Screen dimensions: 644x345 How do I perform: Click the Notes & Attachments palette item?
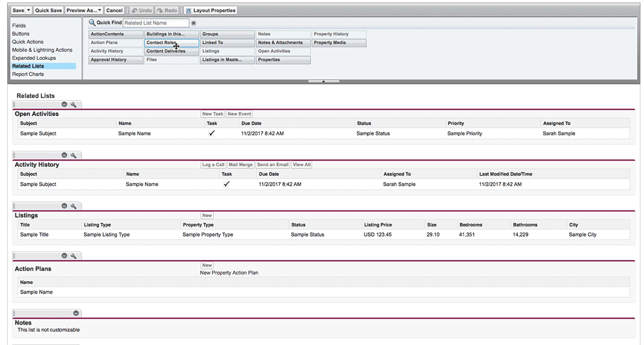282,43
